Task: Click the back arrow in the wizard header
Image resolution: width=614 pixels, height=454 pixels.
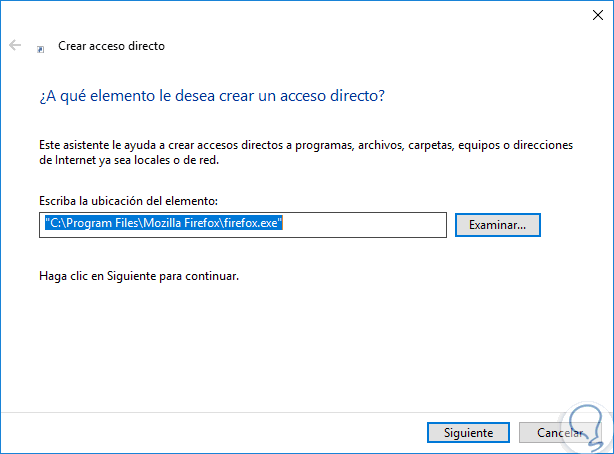Action: click(15, 46)
